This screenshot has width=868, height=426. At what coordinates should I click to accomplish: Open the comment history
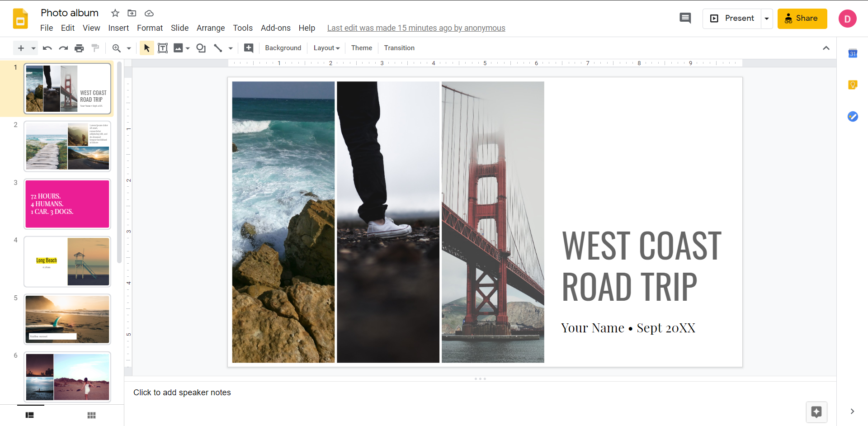(x=685, y=18)
